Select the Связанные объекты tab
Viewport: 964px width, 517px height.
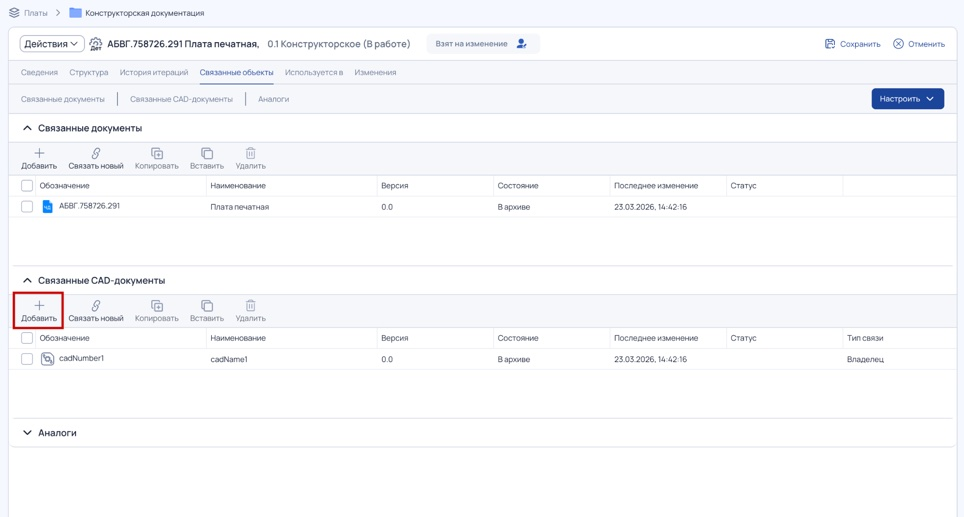pyautogui.click(x=236, y=72)
